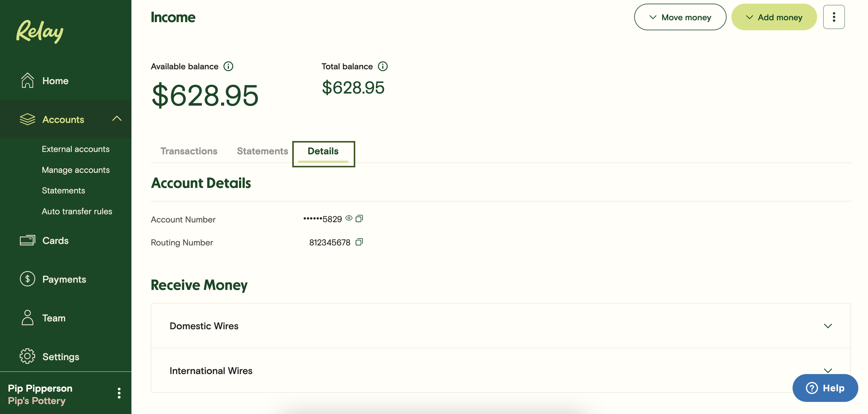This screenshot has height=414, width=868.
Task: Go to External accounts page
Action: (75, 149)
